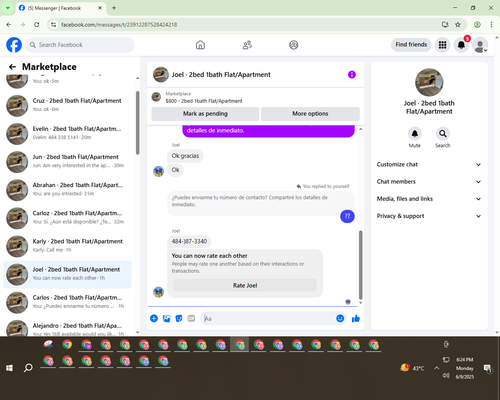Open Karly conversation in list
The width and height of the screenshot is (500, 400).
pyautogui.click(x=68, y=246)
